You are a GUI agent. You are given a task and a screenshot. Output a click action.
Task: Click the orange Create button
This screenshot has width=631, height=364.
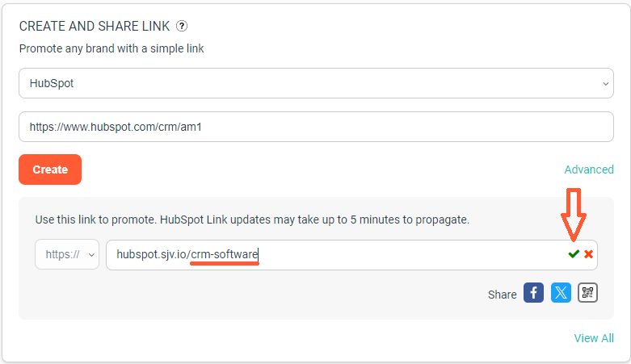pyautogui.click(x=50, y=169)
